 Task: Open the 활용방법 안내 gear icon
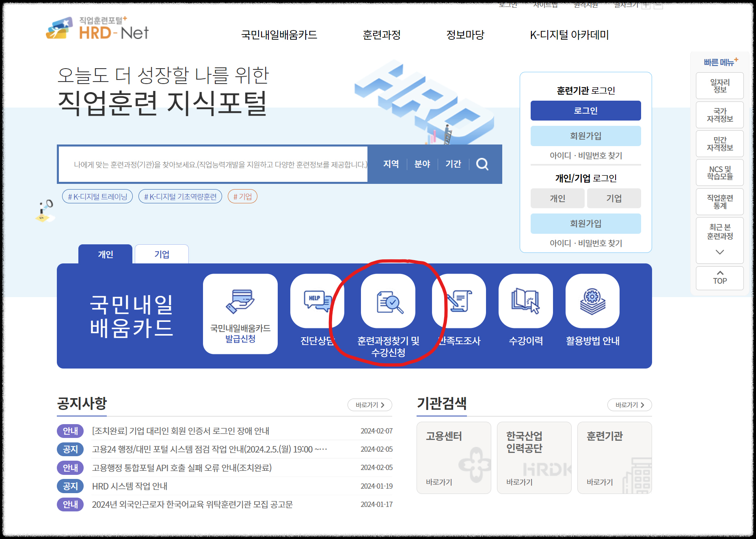(x=592, y=301)
